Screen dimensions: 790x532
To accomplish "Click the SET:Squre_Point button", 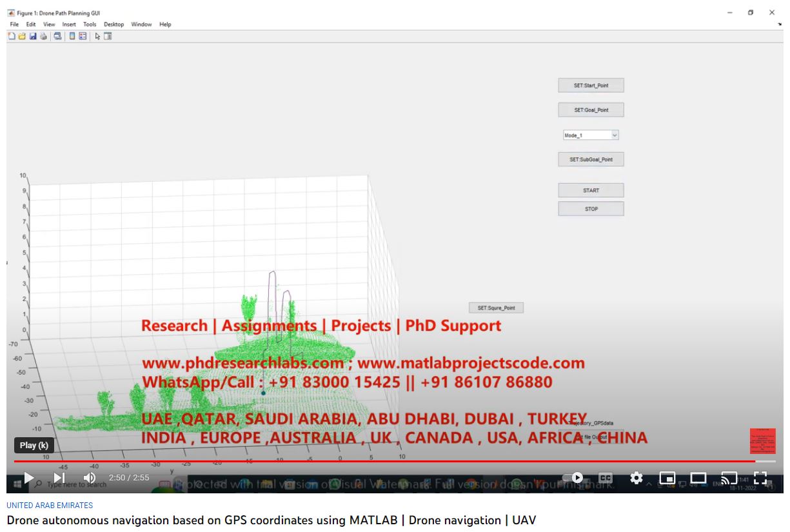I will tap(496, 308).
